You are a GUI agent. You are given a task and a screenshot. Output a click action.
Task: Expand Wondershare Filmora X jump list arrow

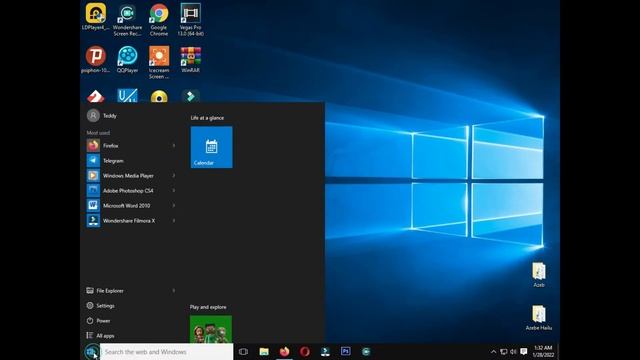coord(174,220)
